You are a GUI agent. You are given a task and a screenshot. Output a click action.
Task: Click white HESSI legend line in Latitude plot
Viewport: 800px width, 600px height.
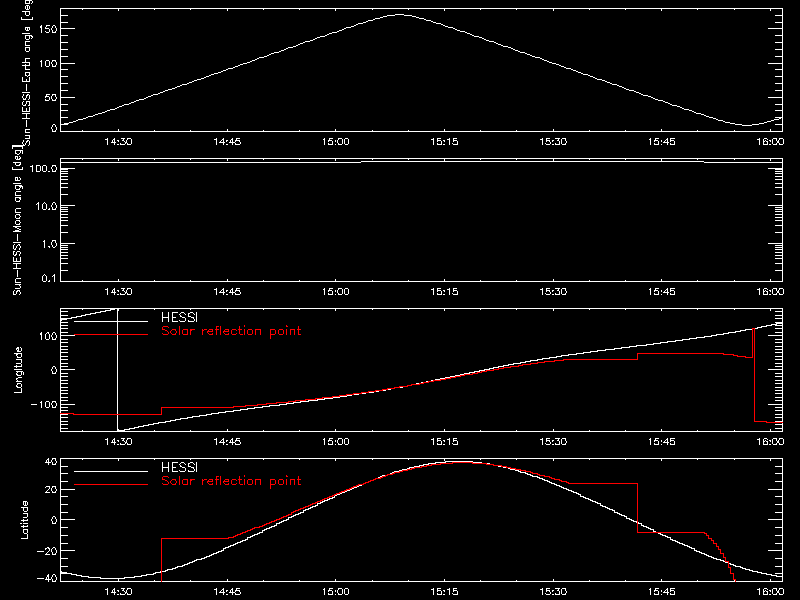coord(111,471)
